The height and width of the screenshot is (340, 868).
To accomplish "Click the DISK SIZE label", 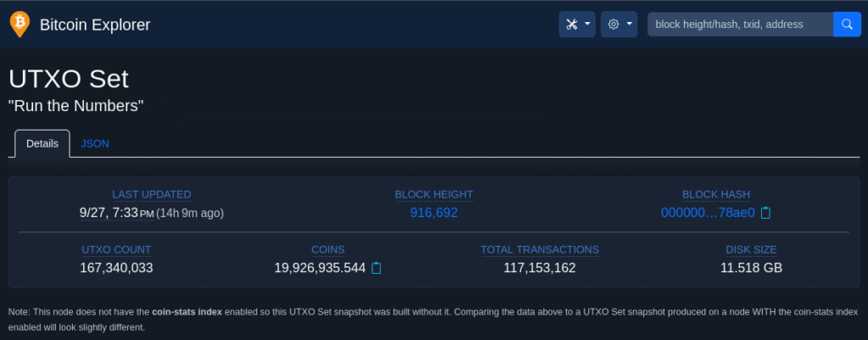I will point(751,249).
